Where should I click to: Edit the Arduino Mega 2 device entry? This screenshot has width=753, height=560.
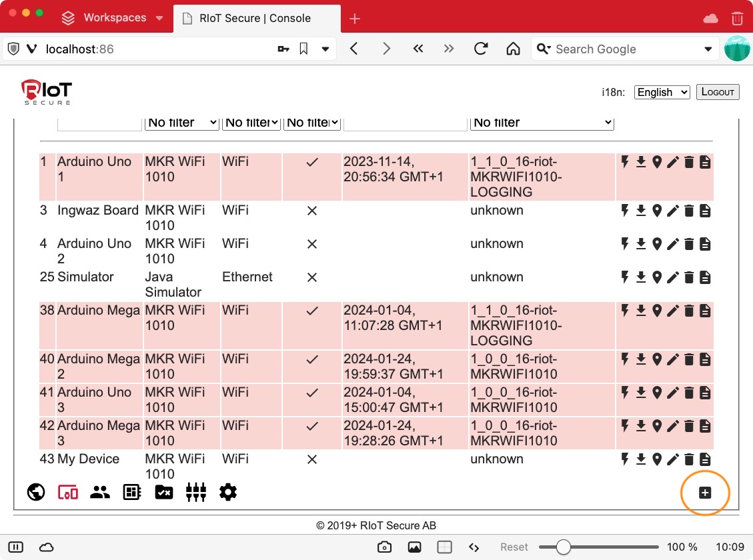[x=673, y=359]
